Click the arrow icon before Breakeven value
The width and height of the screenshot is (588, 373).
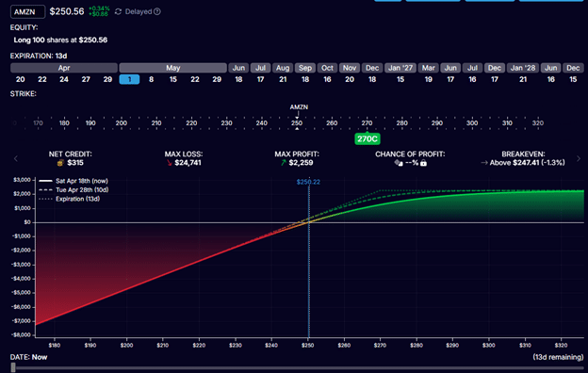484,163
